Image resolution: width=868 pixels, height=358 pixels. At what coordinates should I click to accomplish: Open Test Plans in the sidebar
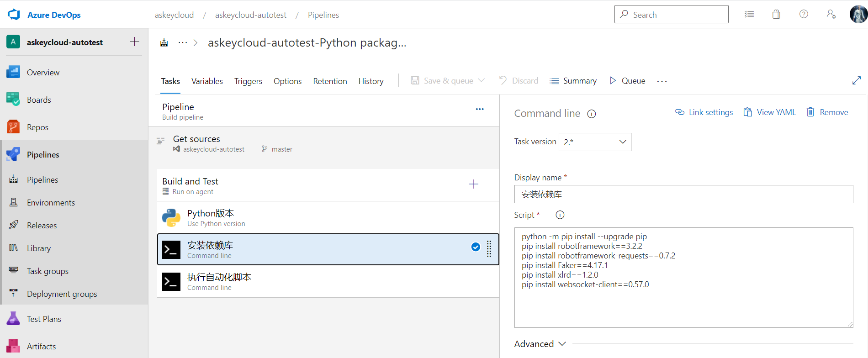click(44, 319)
